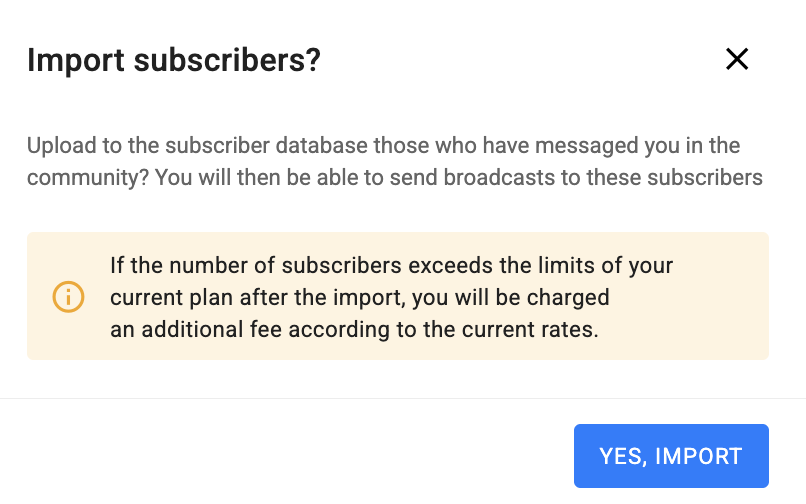806x504 pixels.
Task: Click the warning line "If the number of subscribers"
Action: [391, 266]
